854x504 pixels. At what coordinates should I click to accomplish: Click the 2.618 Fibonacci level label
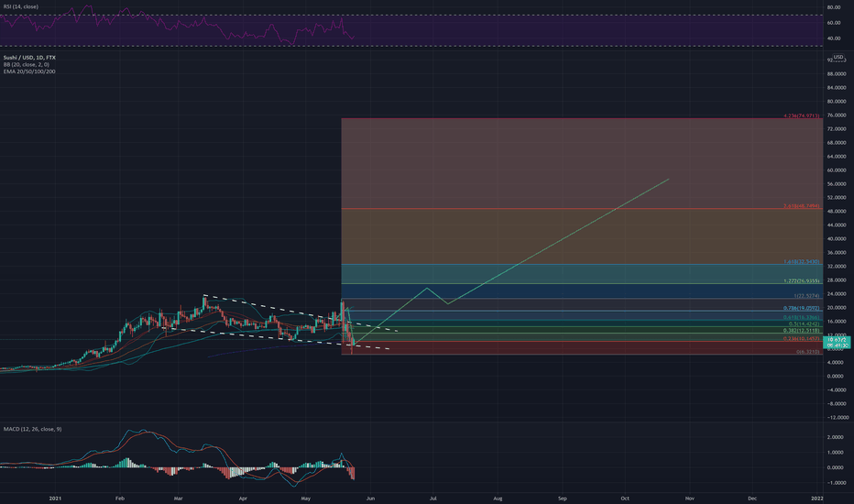(x=801, y=206)
